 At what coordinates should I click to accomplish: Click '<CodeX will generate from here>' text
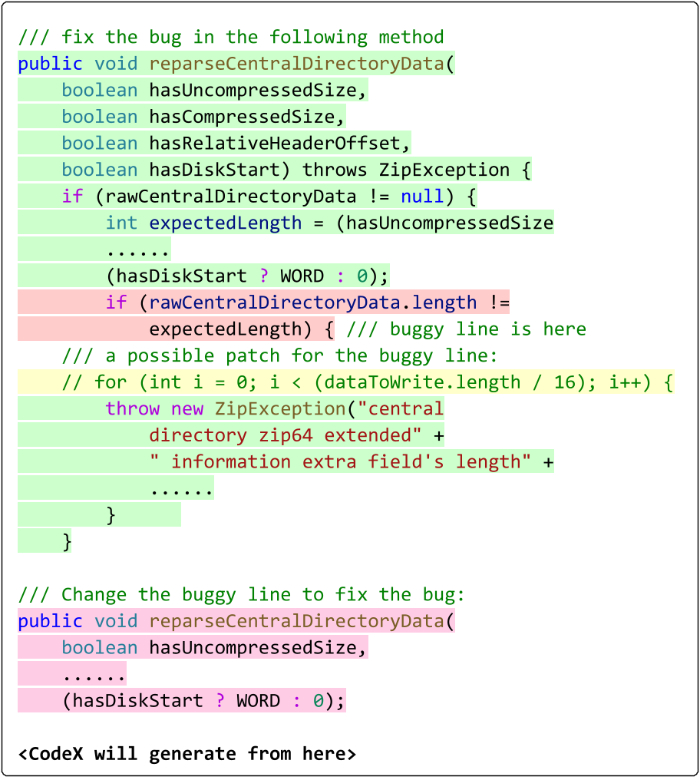pos(187,754)
